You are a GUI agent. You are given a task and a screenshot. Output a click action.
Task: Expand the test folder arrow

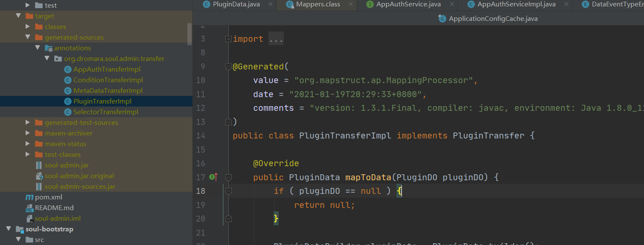click(28, 5)
